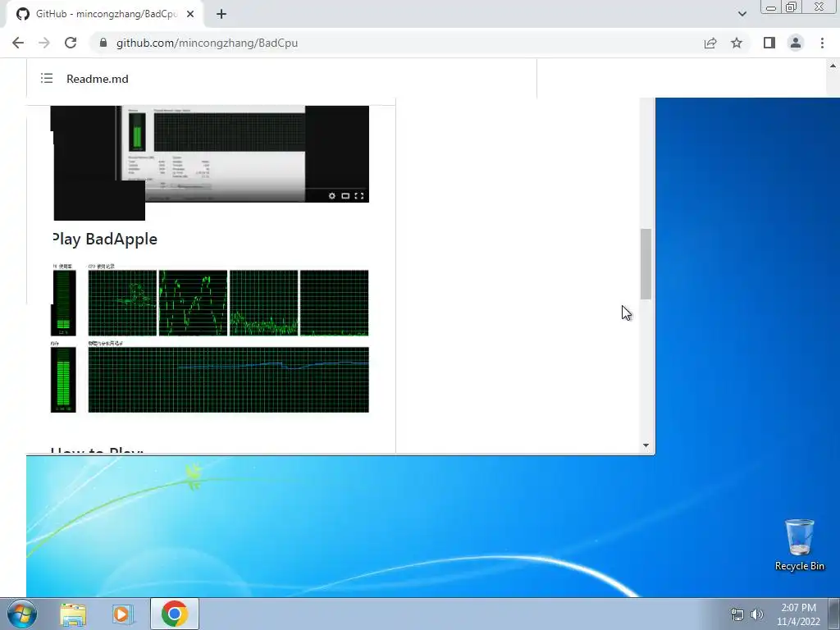
Task: Select the GitHub mincongzhang/BadCpu tab
Action: click(105, 14)
